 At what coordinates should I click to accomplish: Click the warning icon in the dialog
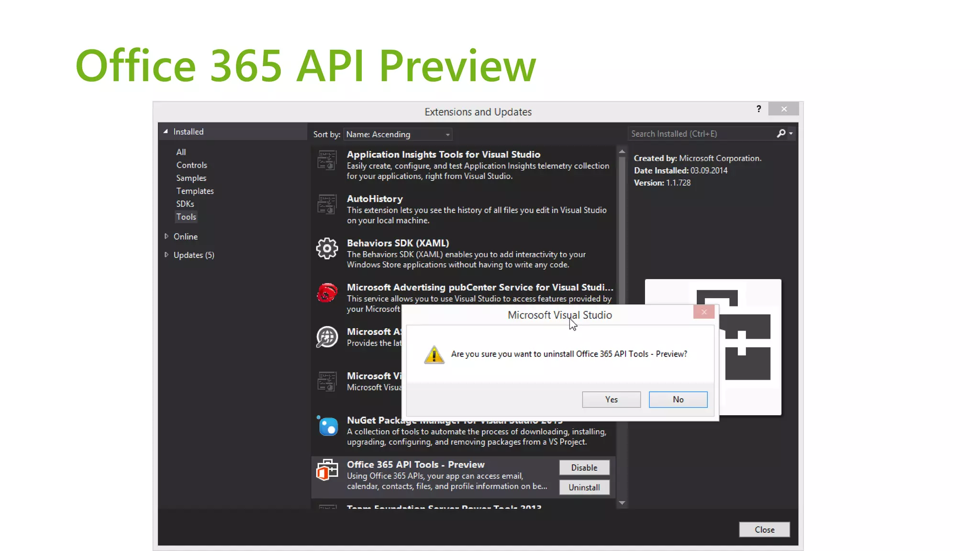(x=434, y=354)
